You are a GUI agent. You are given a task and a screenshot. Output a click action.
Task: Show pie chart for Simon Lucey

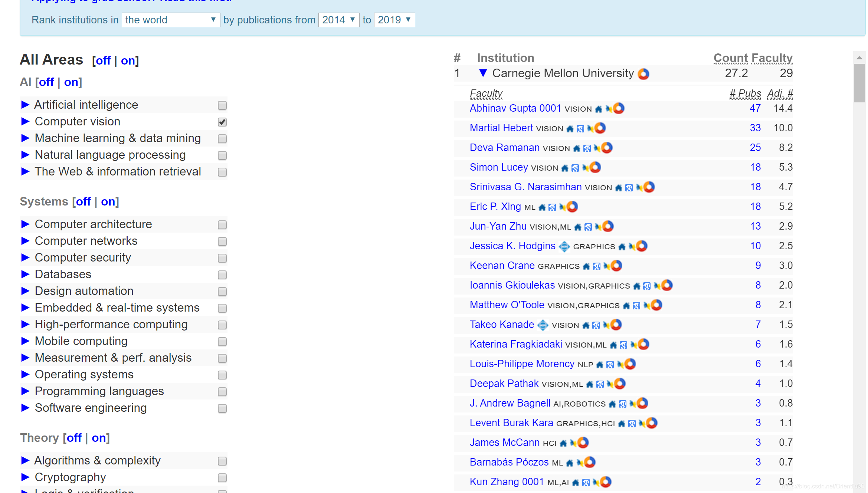[596, 167]
